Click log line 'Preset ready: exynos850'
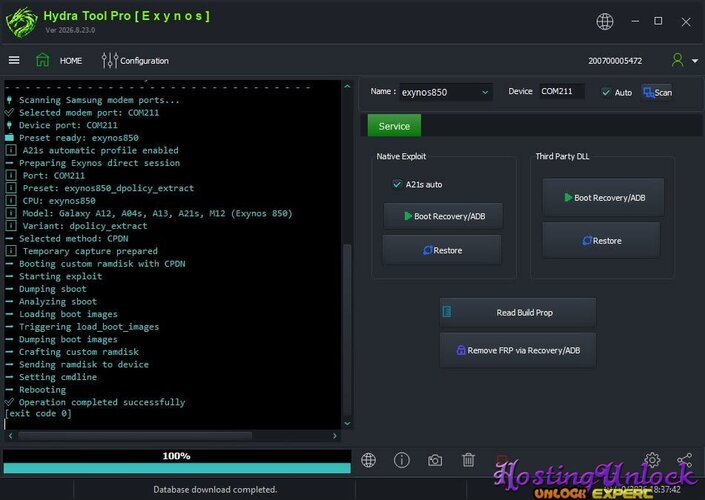Viewport: 705px width, 500px height. 79,138
